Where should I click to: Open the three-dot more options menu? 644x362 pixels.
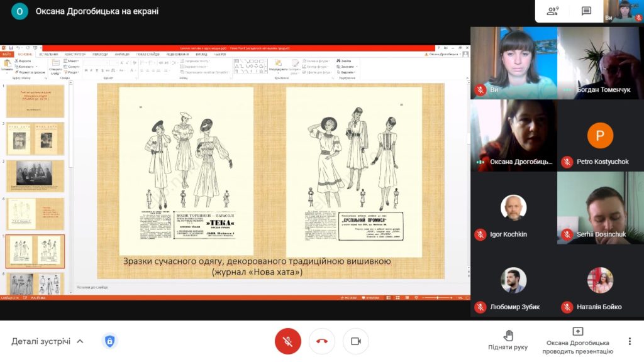pos(630,341)
